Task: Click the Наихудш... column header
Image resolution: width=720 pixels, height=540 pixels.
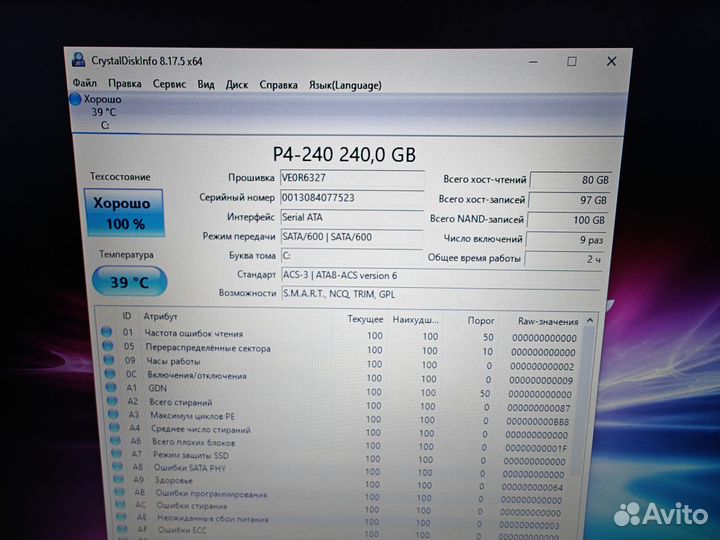Action: tap(415, 320)
